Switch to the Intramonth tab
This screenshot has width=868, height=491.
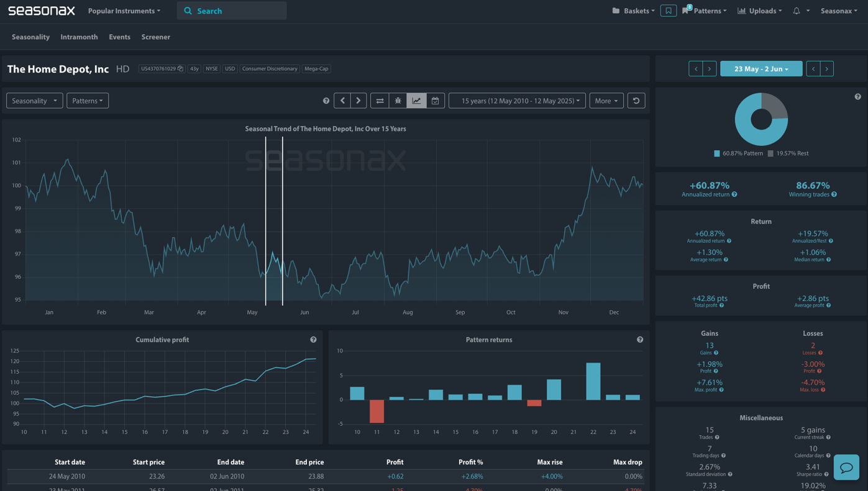(x=79, y=37)
